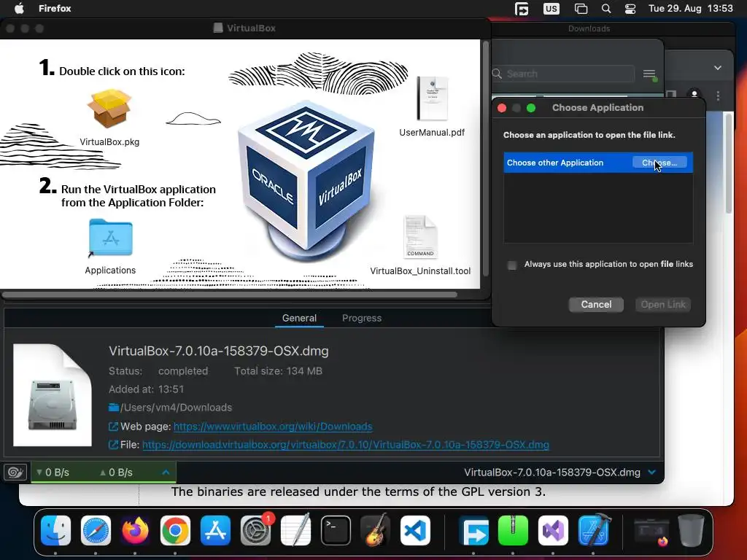
Task: Click the menu bar date and time
Action: (x=690, y=9)
